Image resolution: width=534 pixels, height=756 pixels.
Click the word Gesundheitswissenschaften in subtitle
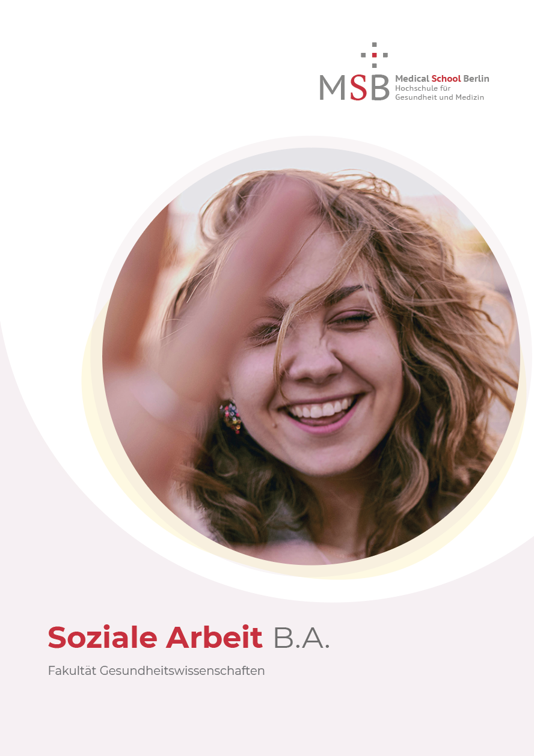[182, 671]
